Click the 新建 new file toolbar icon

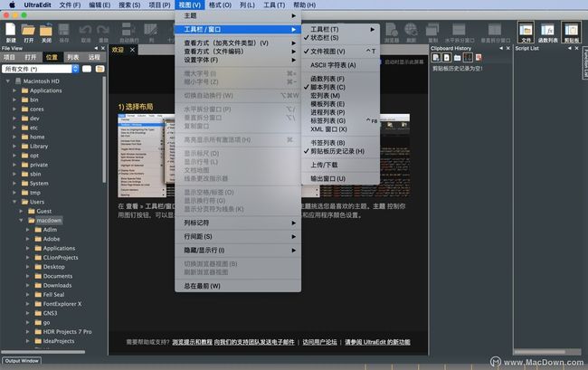click(x=11, y=33)
